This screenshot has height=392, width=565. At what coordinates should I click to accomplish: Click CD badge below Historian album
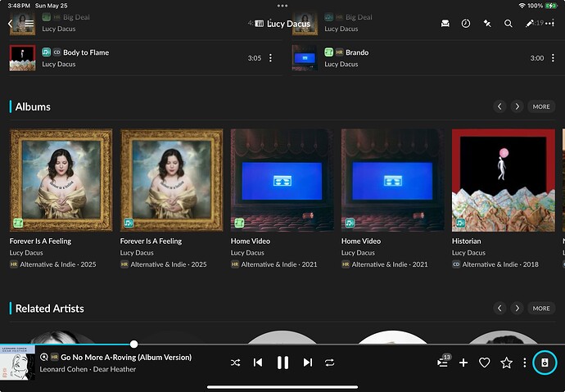pos(456,264)
